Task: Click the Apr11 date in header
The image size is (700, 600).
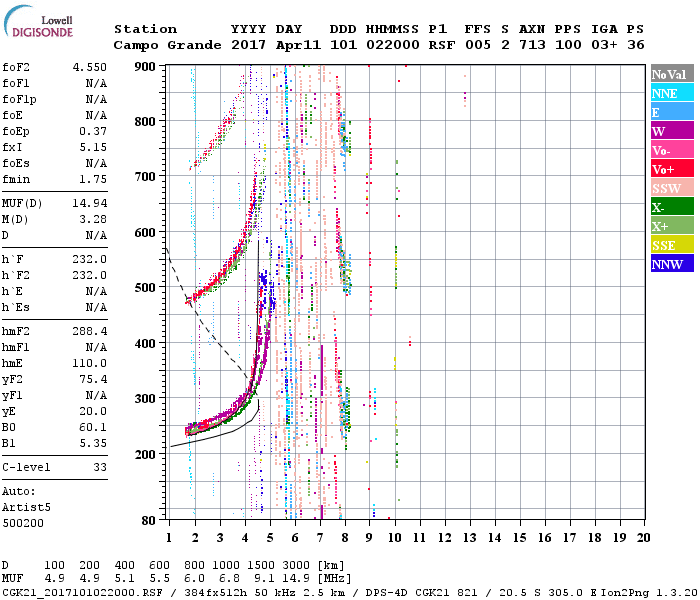Action: (298, 45)
